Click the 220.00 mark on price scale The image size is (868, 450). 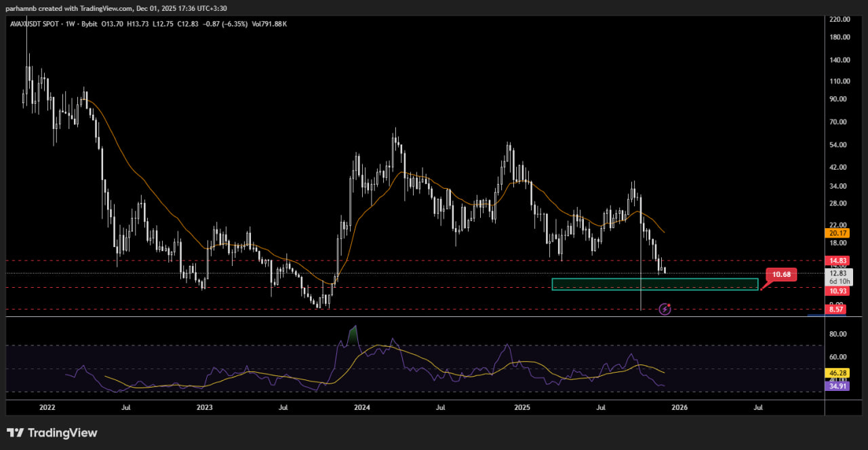[x=839, y=19]
